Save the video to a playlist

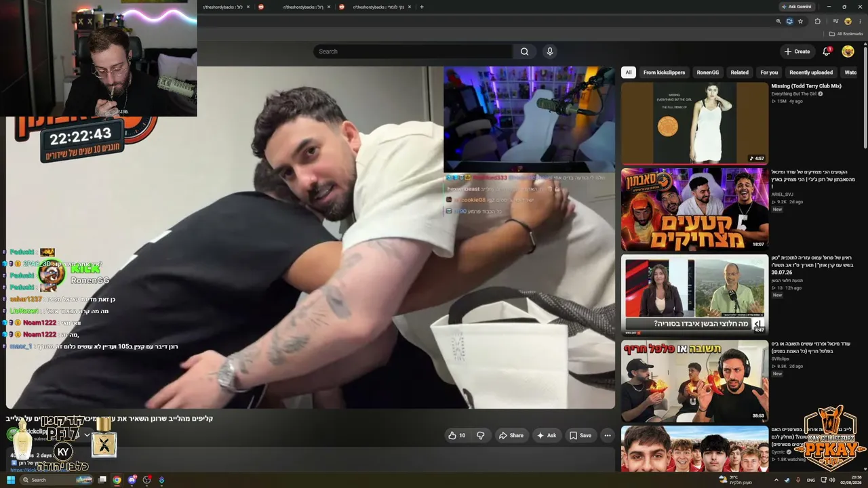[580, 435]
